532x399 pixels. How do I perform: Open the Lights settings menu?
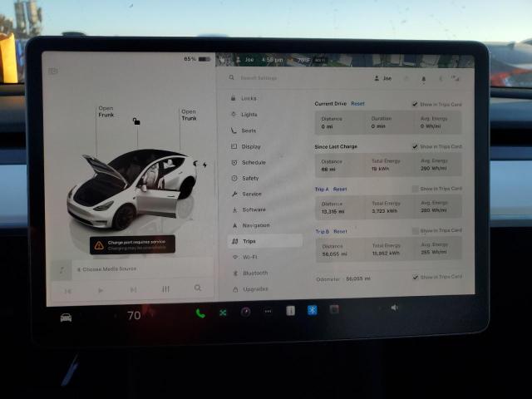[x=245, y=115]
